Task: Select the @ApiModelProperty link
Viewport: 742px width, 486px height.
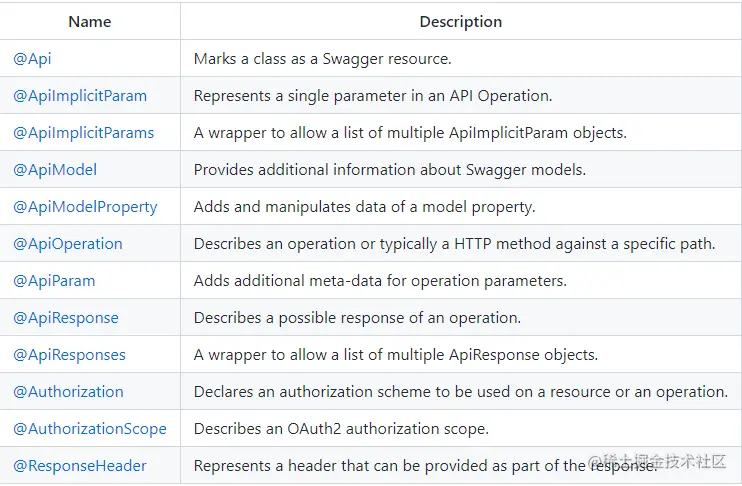Action: pos(86,207)
